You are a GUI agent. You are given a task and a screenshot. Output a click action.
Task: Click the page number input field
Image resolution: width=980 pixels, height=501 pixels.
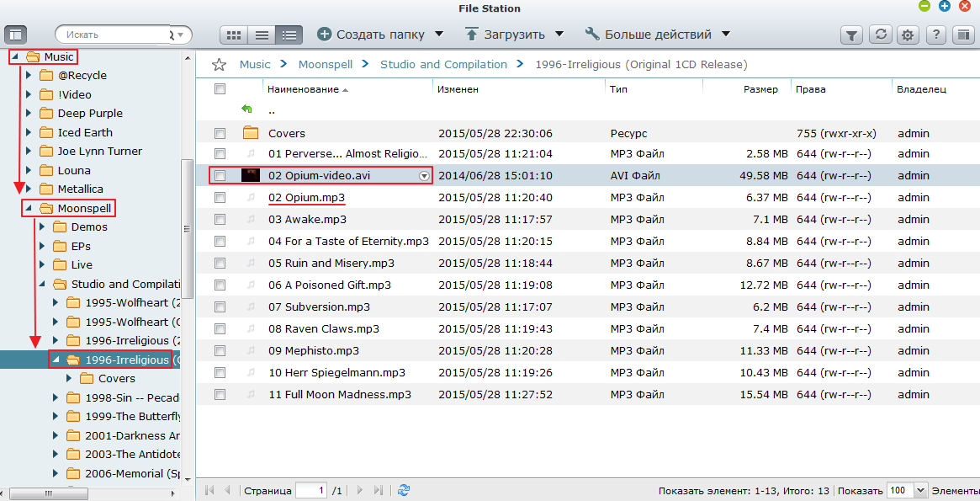point(311,490)
